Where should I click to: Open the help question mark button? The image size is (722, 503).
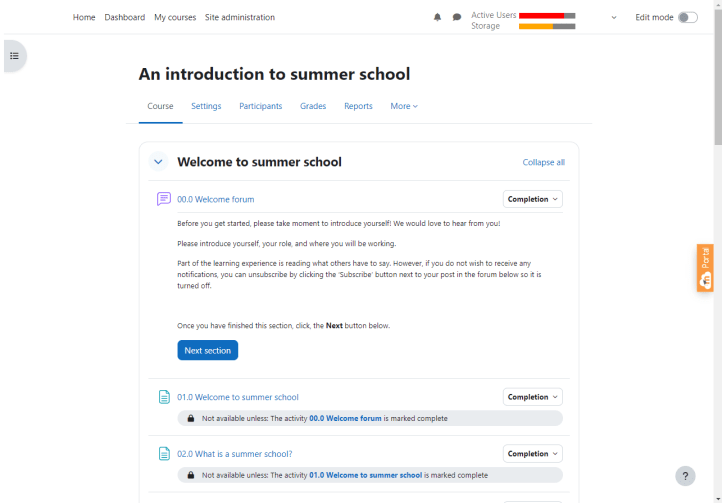pyautogui.click(x=685, y=476)
